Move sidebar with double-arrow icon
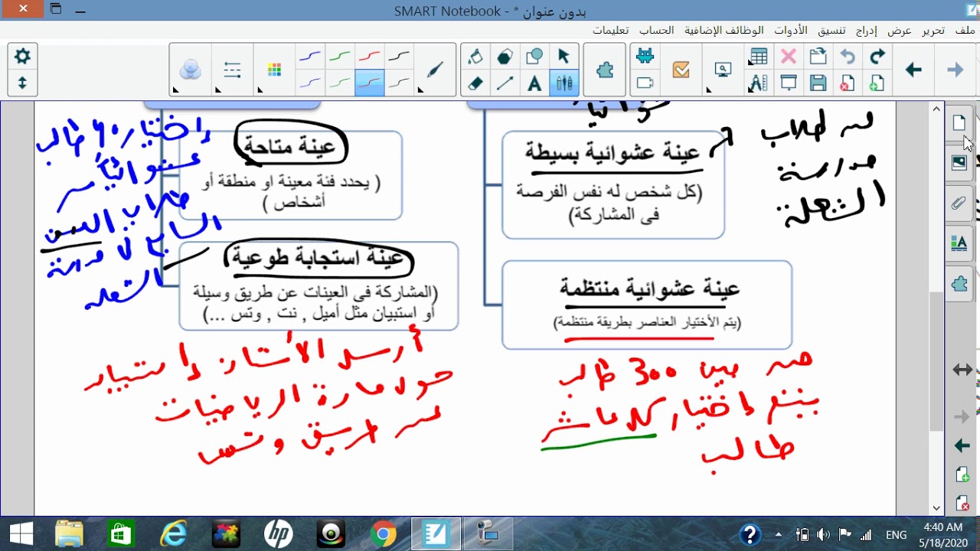The height and width of the screenshot is (551, 980). (962, 370)
